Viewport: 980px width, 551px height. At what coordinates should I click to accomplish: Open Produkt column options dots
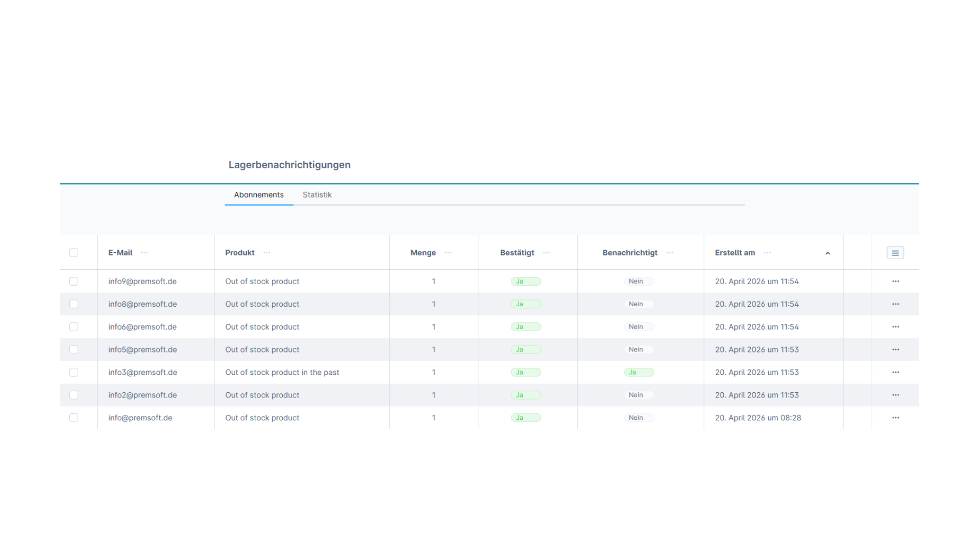(266, 253)
